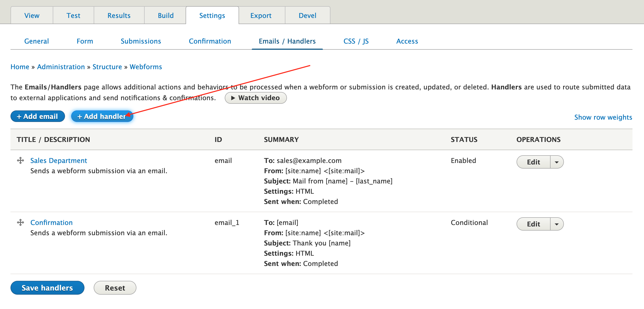This screenshot has height=309, width=644.
Task: Click the Add handler button
Action: point(102,117)
